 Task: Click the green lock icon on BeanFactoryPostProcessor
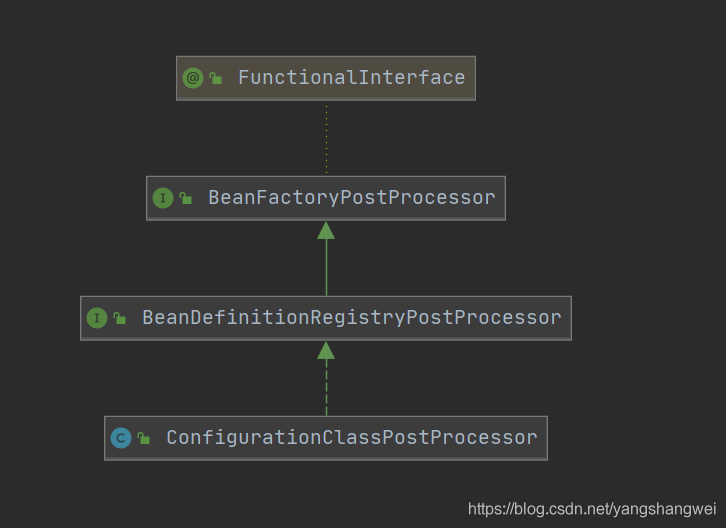(x=186, y=199)
